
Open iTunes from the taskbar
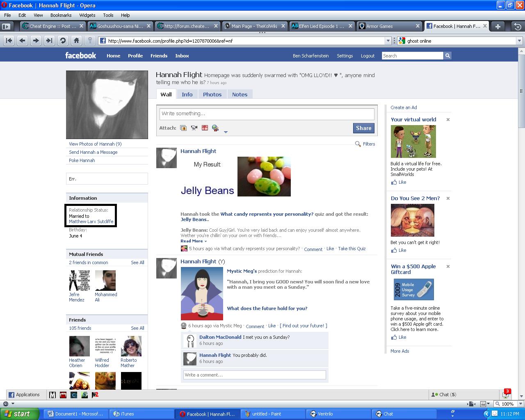pyautogui.click(x=141, y=414)
